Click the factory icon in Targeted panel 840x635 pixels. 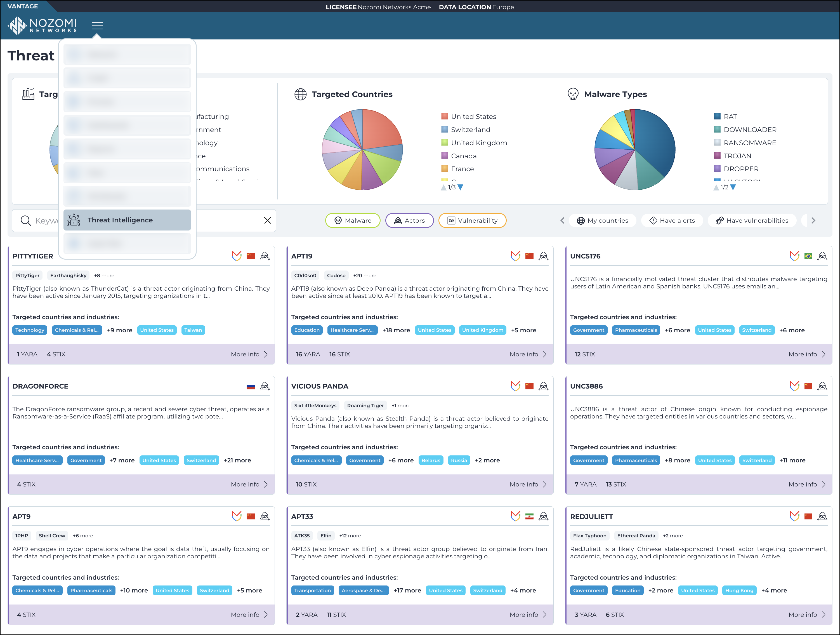pyautogui.click(x=28, y=94)
